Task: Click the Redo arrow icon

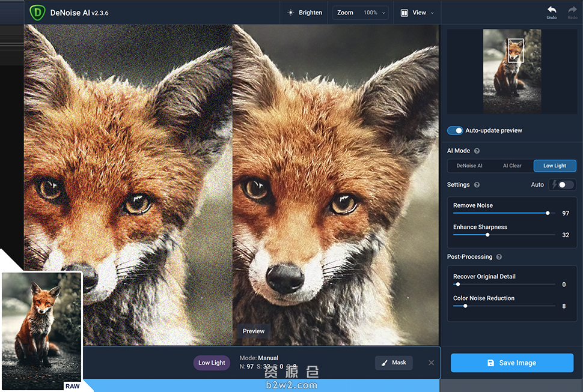Action: [572, 10]
